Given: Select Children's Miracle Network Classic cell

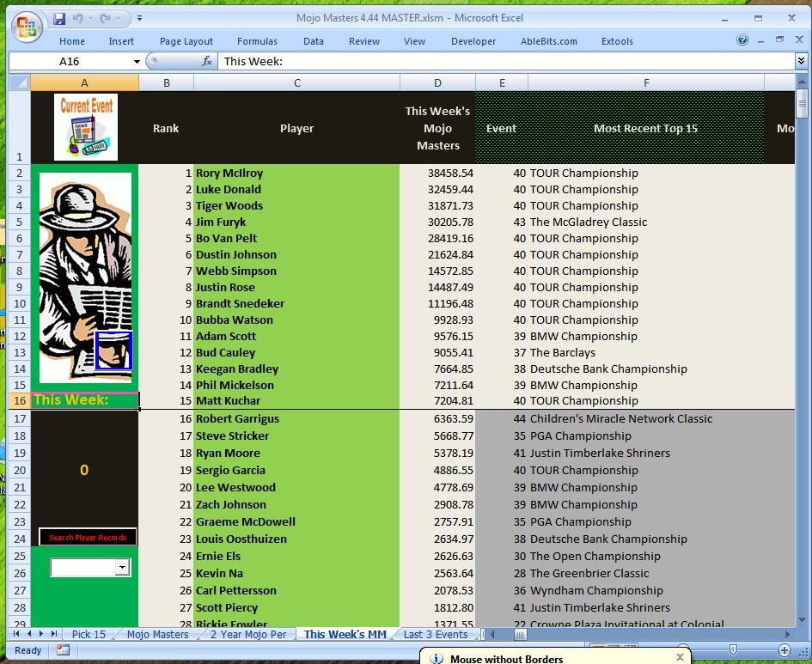Looking at the screenshot, I should click(x=646, y=418).
